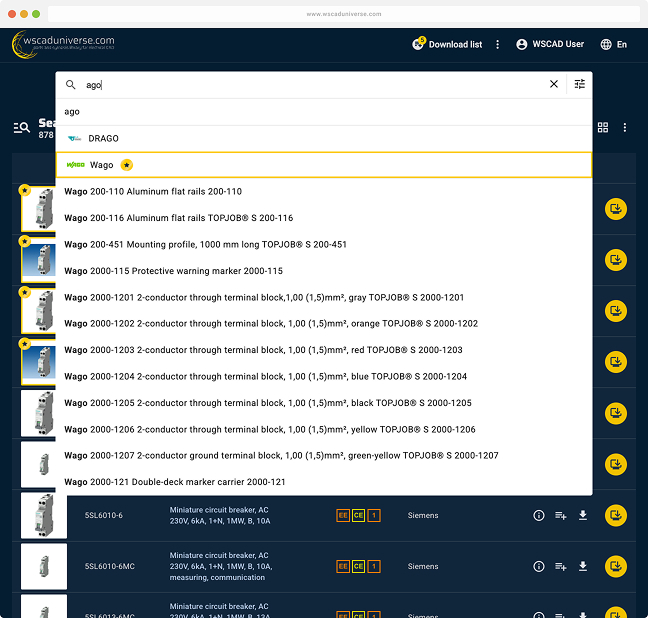Open header more options menu
648x618 pixels.
coord(498,44)
